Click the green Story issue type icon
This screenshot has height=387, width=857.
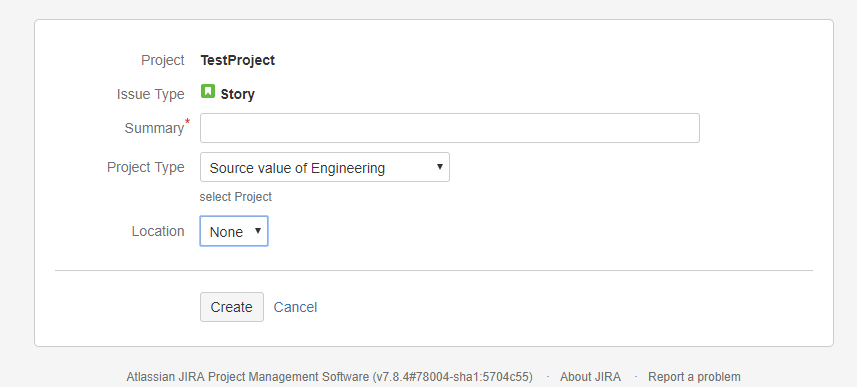click(x=208, y=91)
